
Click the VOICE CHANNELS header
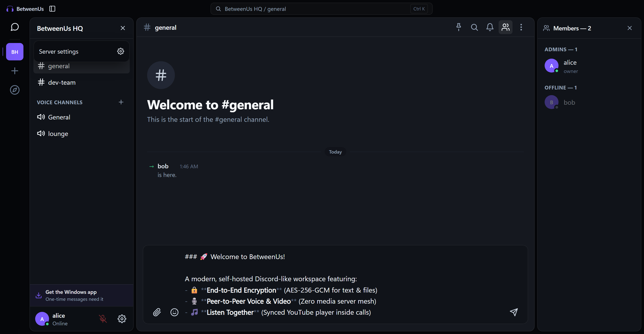click(x=60, y=102)
